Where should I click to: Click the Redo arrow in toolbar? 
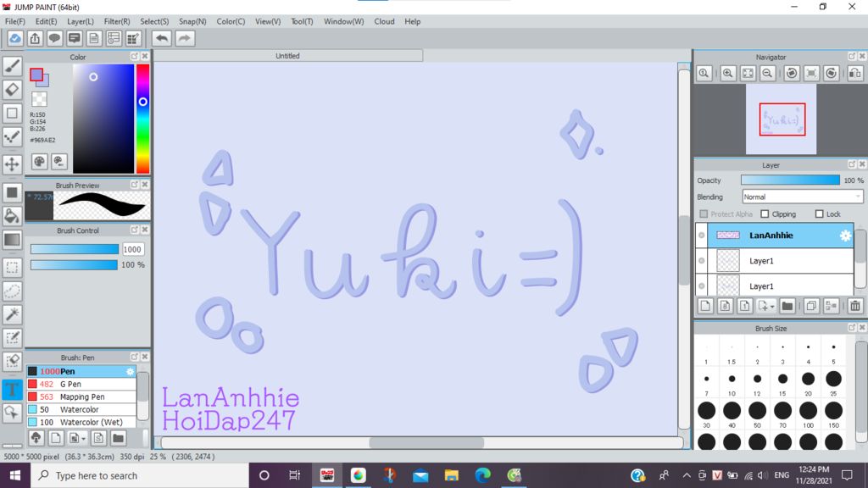(x=185, y=38)
